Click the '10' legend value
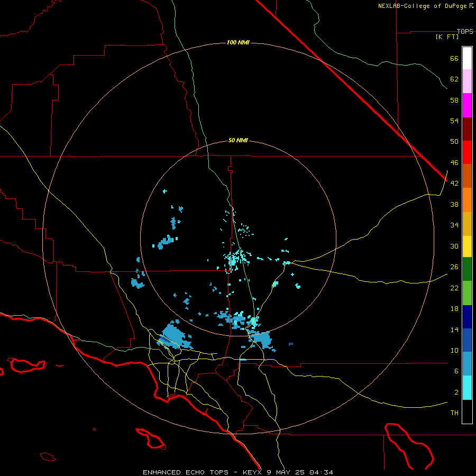The height and width of the screenshot is (476, 476). click(x=454, y=350)
